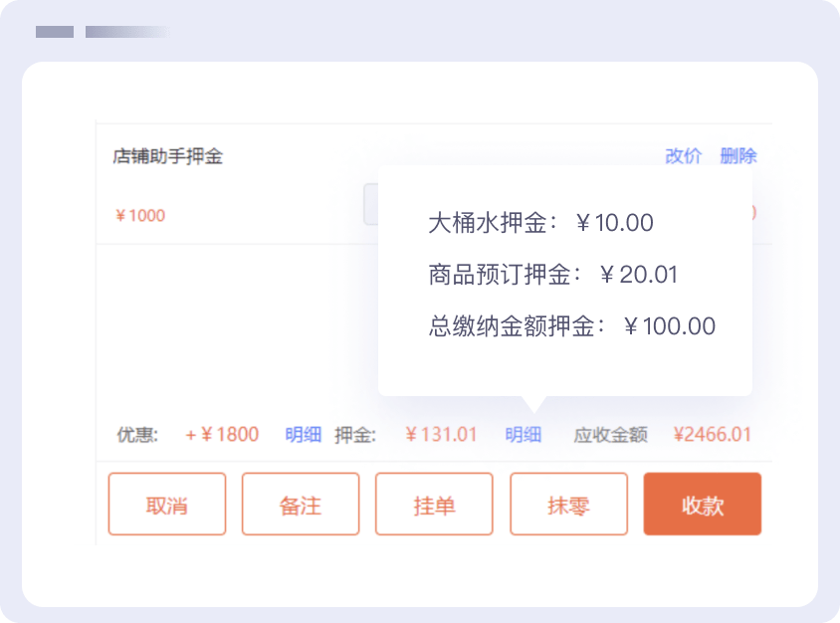Click the ¥2466.01 receivable total

[712, 434]
